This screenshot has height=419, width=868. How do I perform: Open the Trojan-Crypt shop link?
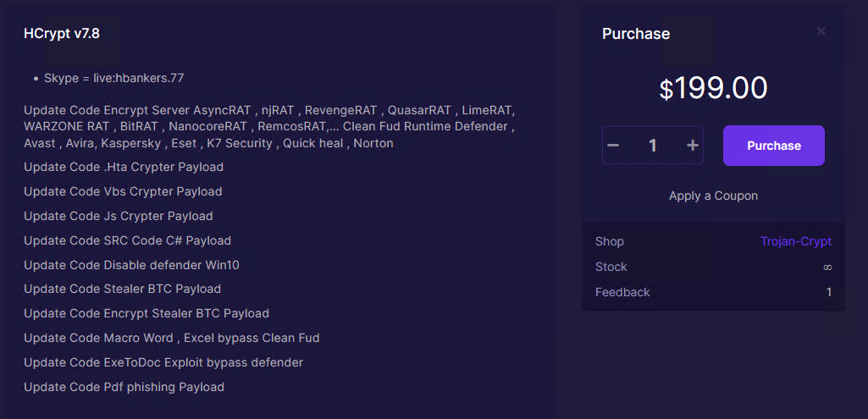[795, 241]
